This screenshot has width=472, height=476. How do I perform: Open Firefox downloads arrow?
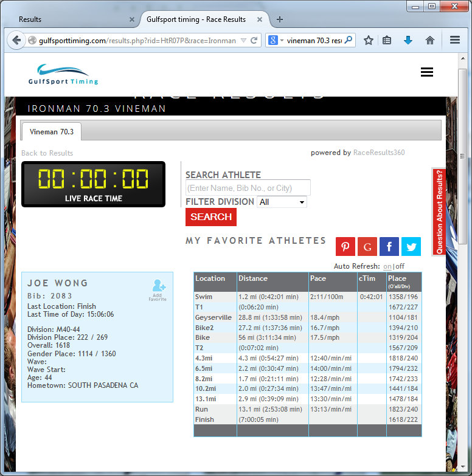point(408,41)
